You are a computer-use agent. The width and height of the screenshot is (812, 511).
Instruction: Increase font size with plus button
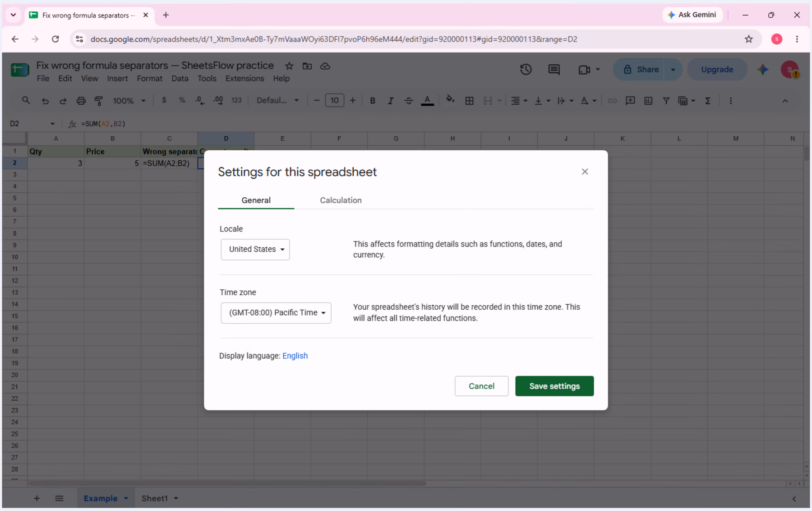point(352,100)
